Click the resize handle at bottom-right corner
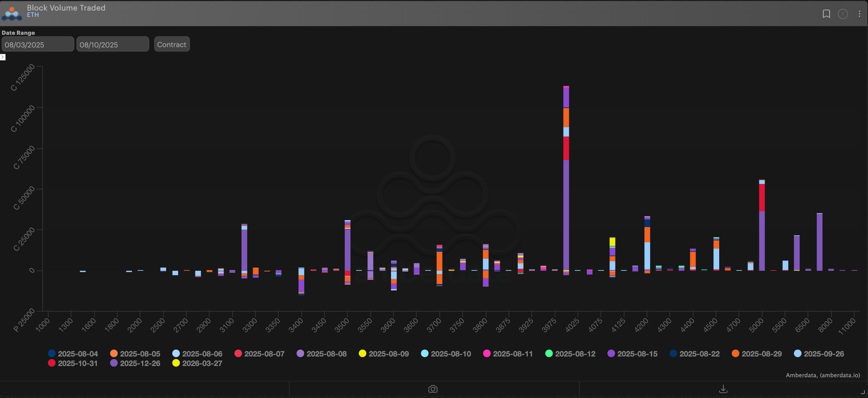Screen dimensions: 868x398 pos(863,392)
